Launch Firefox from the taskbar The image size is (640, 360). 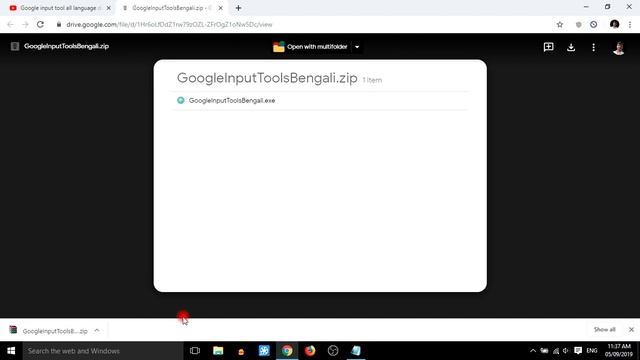point(310,351)
